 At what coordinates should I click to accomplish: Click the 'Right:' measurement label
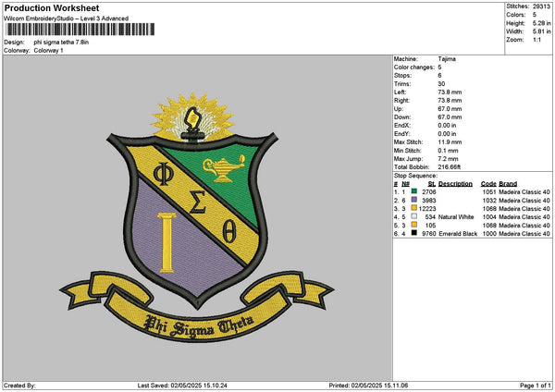point(401,101)
